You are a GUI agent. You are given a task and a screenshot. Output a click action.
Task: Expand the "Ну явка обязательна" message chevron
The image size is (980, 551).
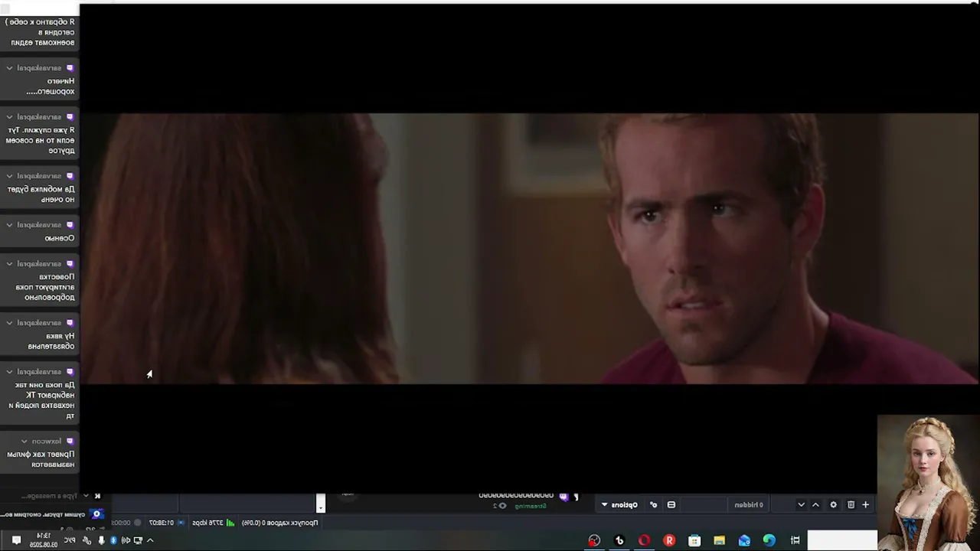pyautogui.click(x=9, y=323)
